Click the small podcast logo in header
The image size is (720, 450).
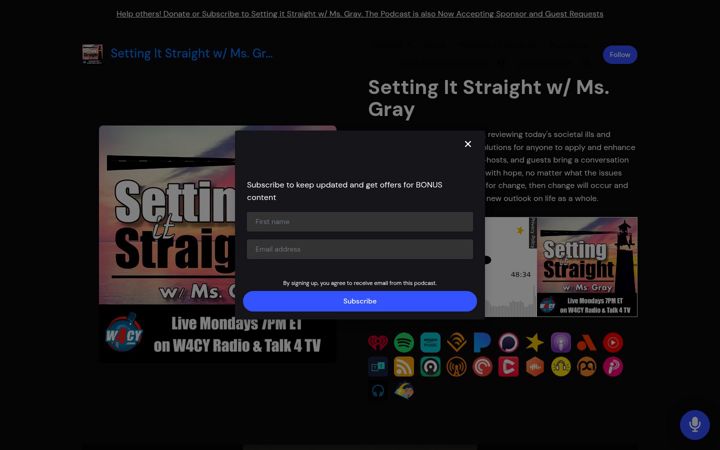click(x=92, y=54)
